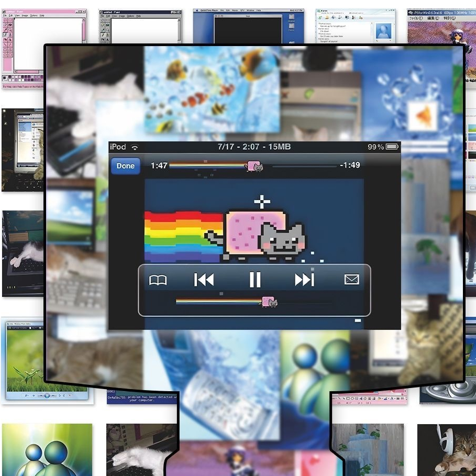Select Airbrush tool in pink Paint
Screen dimensions: 476x476
coord(5,39)
